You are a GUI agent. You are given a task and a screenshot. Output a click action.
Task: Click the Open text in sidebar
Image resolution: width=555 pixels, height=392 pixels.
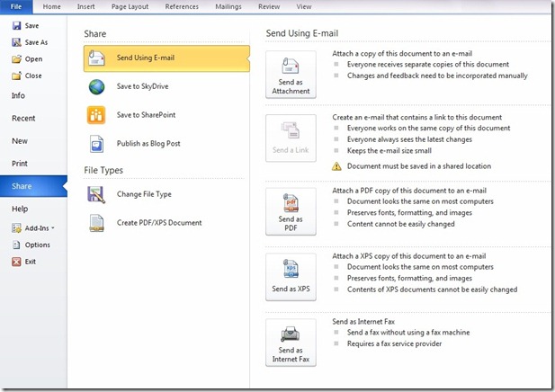(x=33, y=59)
